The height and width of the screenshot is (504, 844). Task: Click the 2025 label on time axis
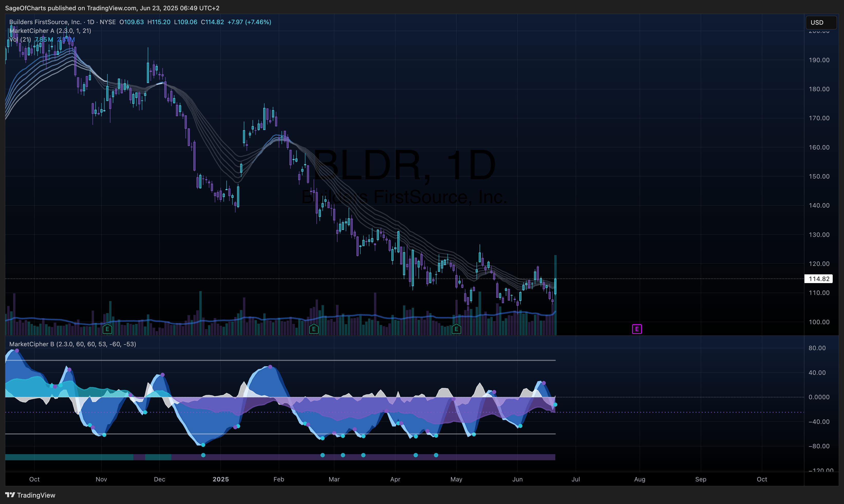[x=221, y=479]
